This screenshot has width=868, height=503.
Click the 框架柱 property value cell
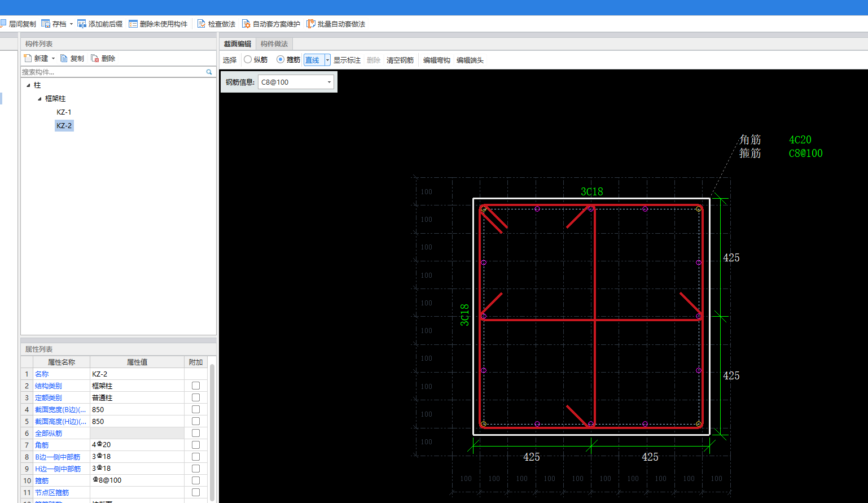tap(137, 386)
